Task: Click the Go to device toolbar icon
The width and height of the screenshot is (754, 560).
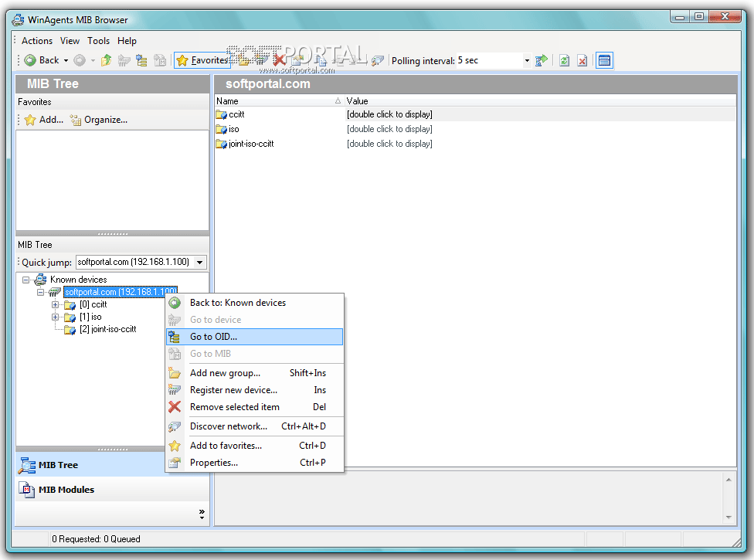Action: click(x=124, y=60)
